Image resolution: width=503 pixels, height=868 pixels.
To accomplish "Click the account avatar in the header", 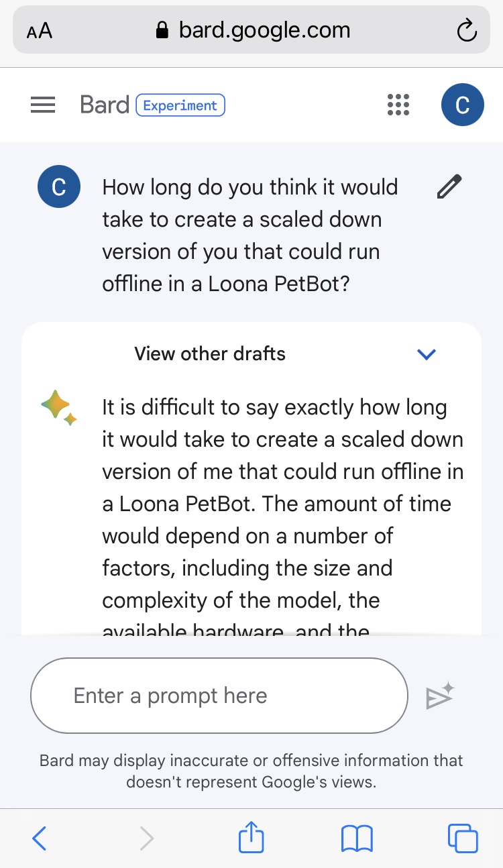I will tap(462, 105).
